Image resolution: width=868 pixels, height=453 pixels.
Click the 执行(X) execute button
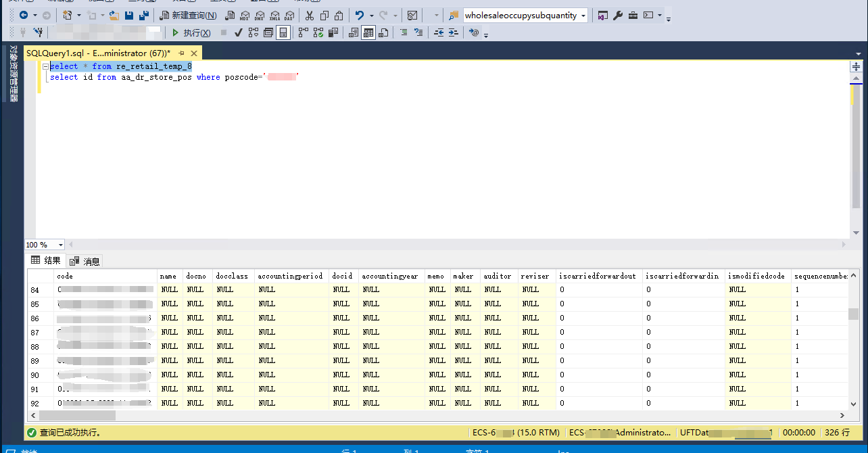click(191, 32)
